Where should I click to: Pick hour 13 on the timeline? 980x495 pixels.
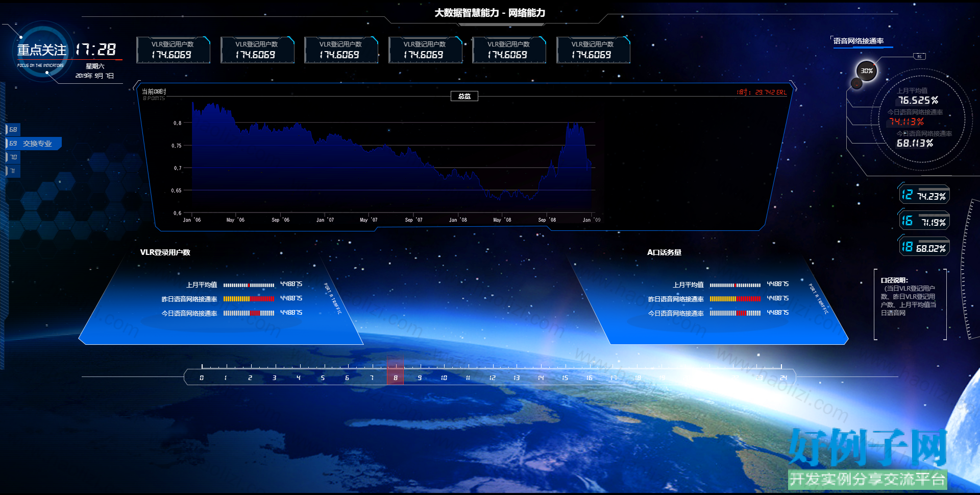tap(517, 378)
